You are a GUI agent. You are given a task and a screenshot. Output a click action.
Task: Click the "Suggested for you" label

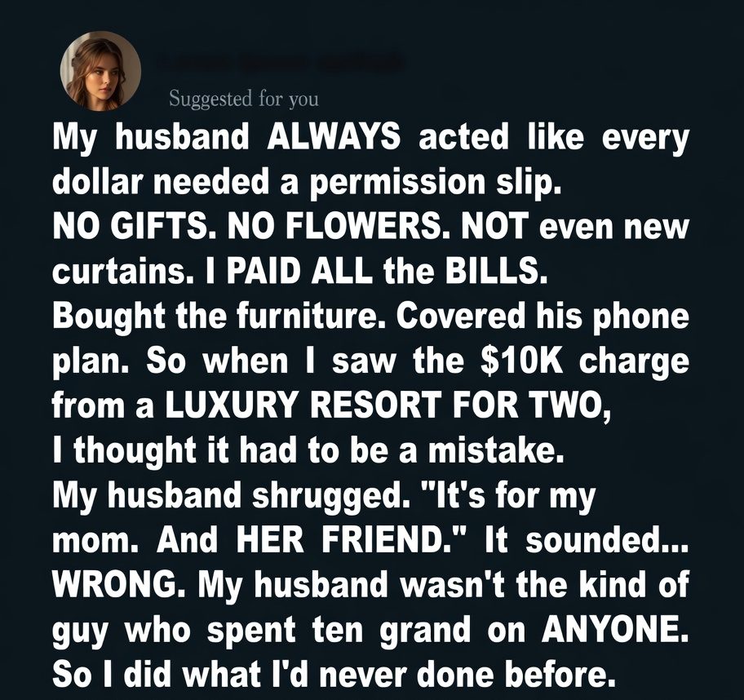[x=243, y=100]
